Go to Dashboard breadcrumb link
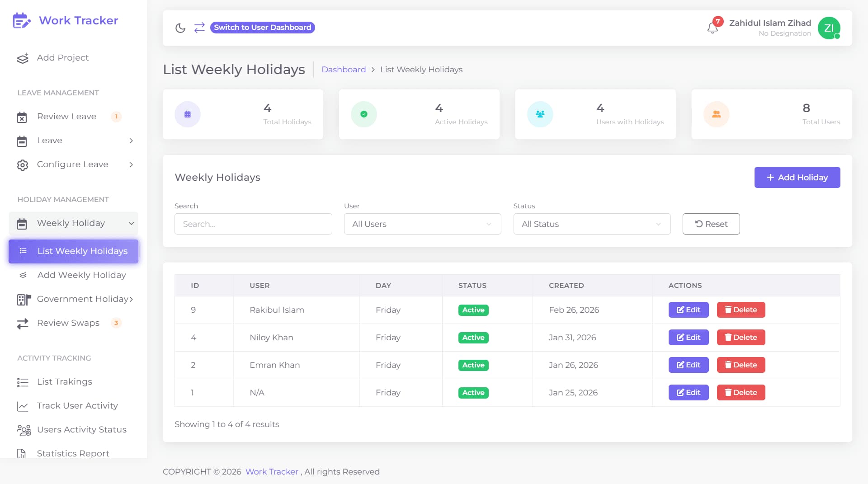 point(344,70)
